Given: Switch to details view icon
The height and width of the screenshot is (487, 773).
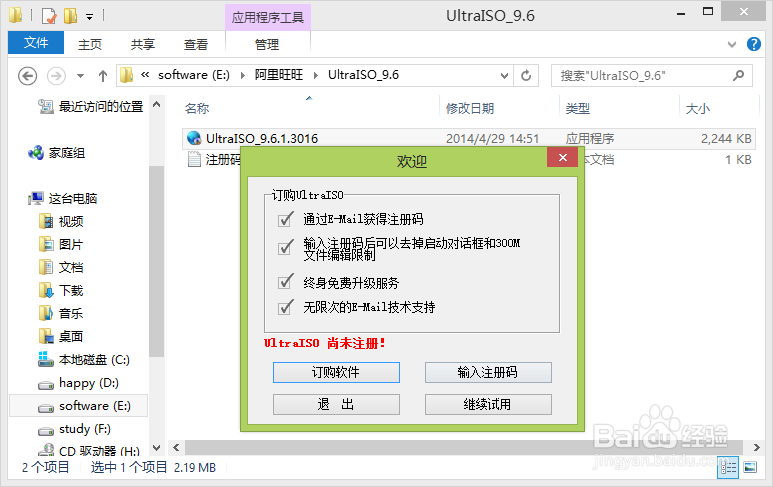Looking at the screenshot, I should [728, 467].
